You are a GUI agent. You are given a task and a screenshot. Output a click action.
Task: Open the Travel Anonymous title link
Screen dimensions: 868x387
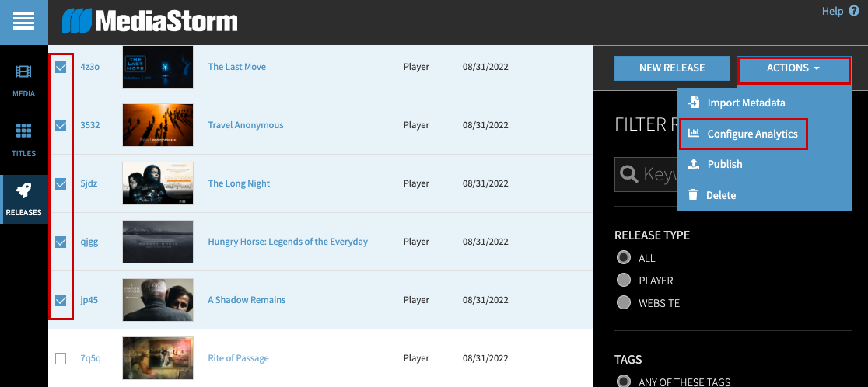click(x=246, y=125)
